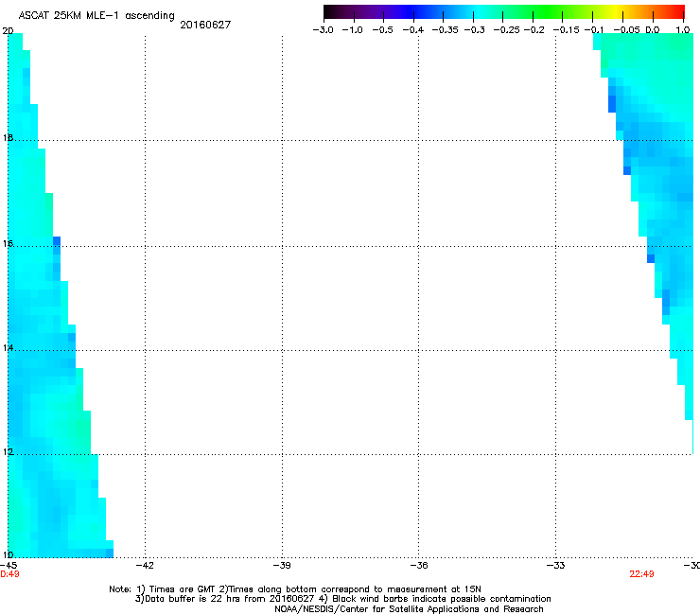The width and height of the screenshot is (700, 615).
Task: Click the red time label 22:49
Action: click(x=641, y=574)
